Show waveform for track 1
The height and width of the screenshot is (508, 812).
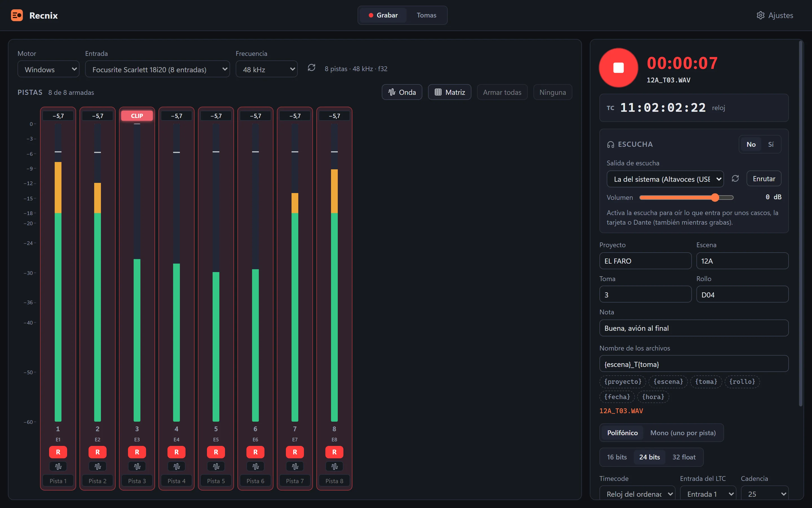click(58, 466)
